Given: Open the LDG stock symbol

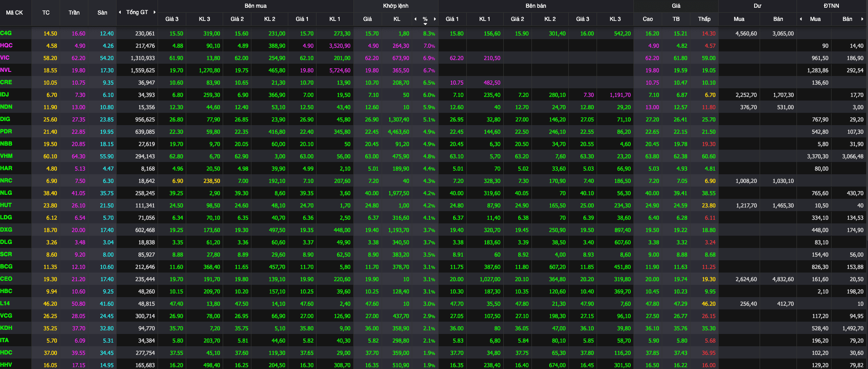Looking at the screenshot, I should (x=6, y=217).
